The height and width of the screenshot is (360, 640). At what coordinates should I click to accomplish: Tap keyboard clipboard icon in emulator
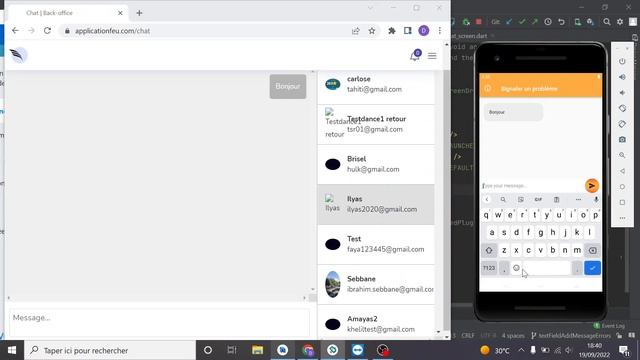point(556,200)
